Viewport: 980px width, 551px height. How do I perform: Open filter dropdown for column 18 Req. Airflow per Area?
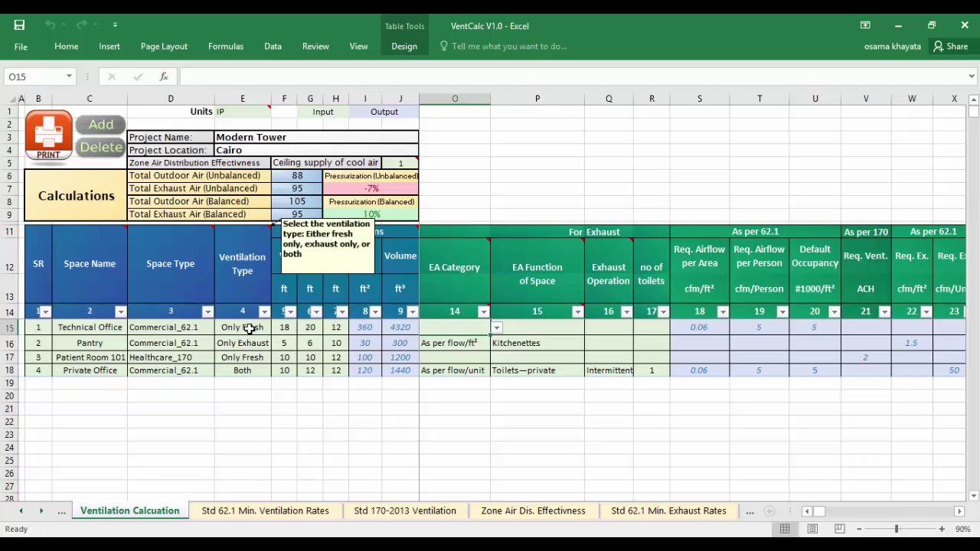[x=723, y=311]
